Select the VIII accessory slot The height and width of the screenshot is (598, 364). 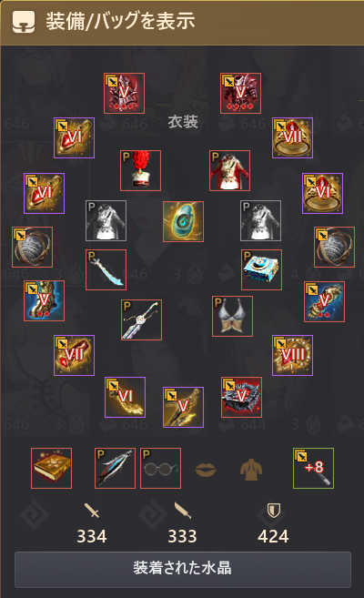(x=292, y=356)
